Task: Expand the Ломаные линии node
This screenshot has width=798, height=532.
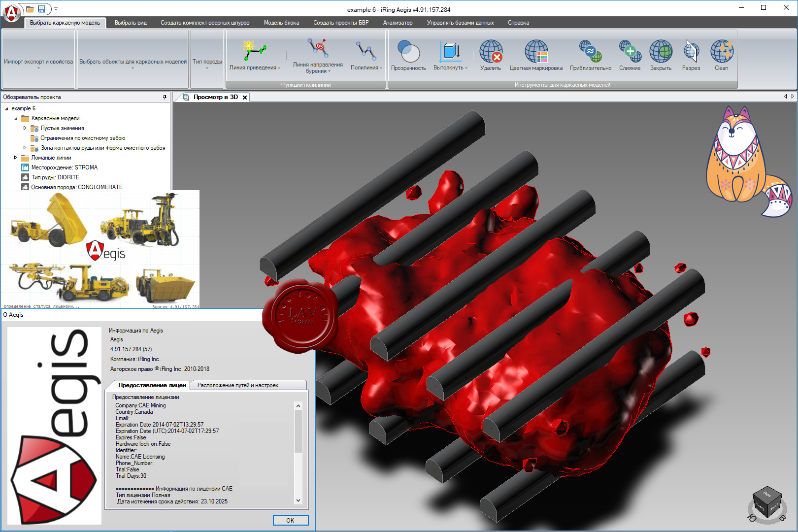Action: pos(16,158)
